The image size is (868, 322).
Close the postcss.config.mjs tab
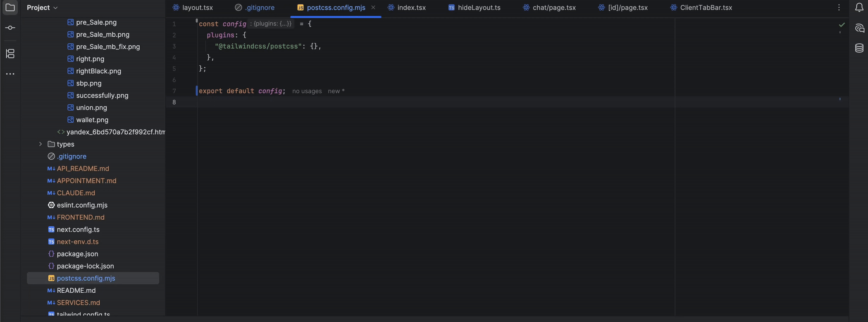(x=373, y=7)
